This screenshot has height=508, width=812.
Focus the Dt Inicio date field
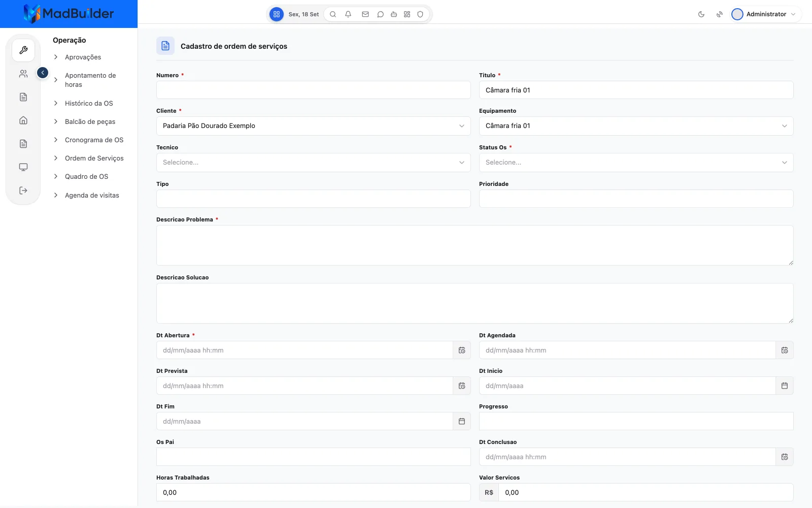coord(627,386)
